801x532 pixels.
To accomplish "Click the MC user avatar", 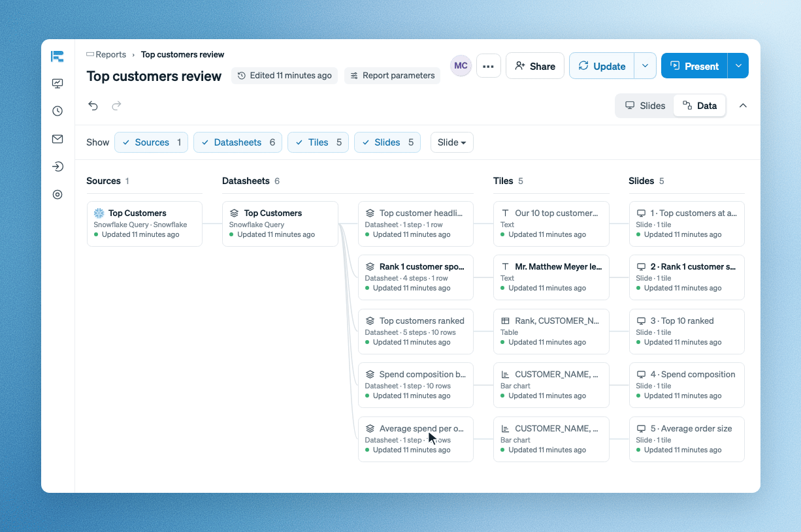I will coord(461,66).
